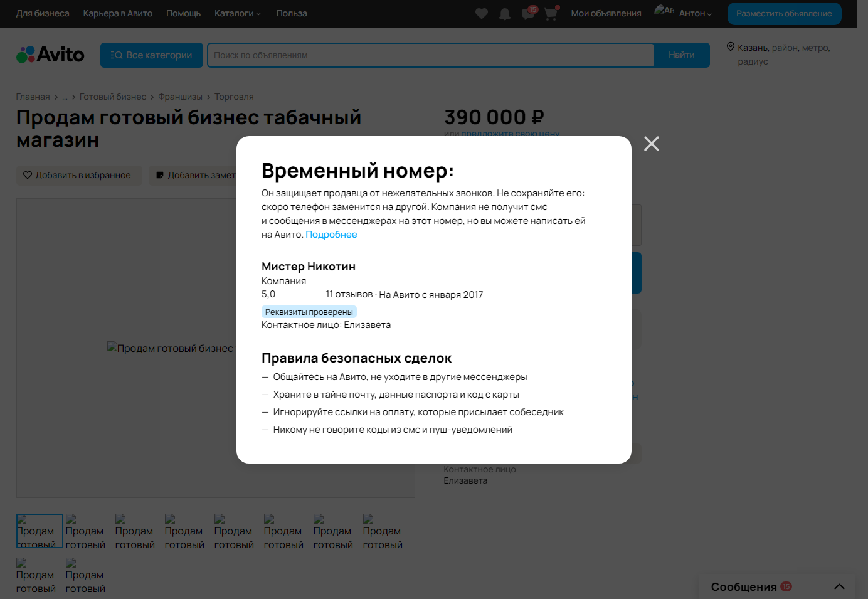Click the 390 000 ₽ price

coord(494,117)
